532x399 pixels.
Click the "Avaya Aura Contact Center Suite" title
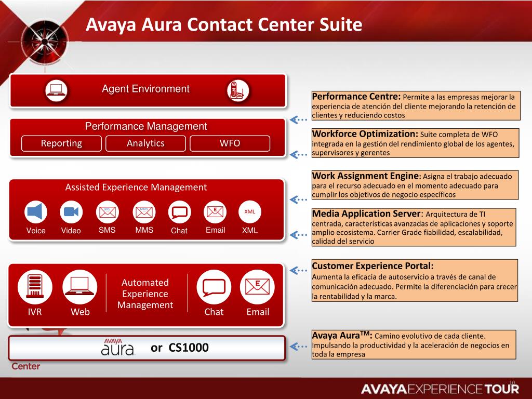(224, 24)
